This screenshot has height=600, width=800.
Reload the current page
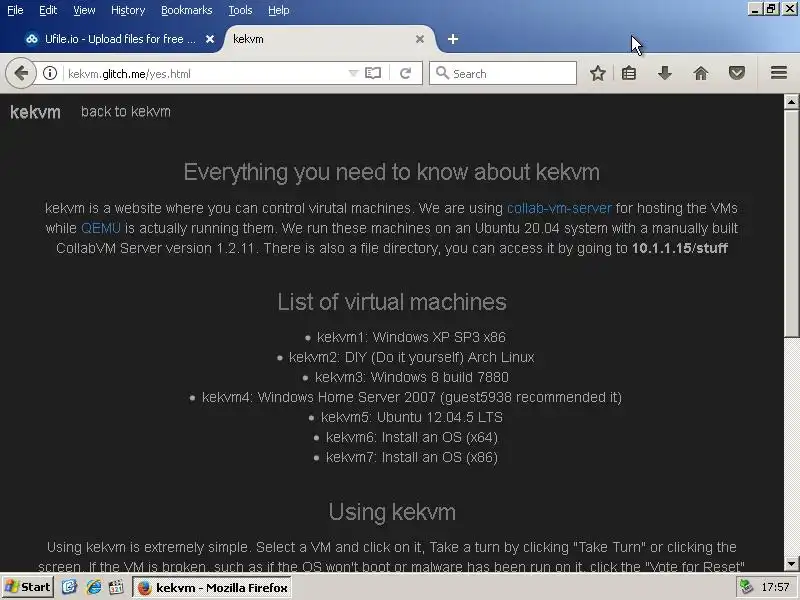click(406, 73)
